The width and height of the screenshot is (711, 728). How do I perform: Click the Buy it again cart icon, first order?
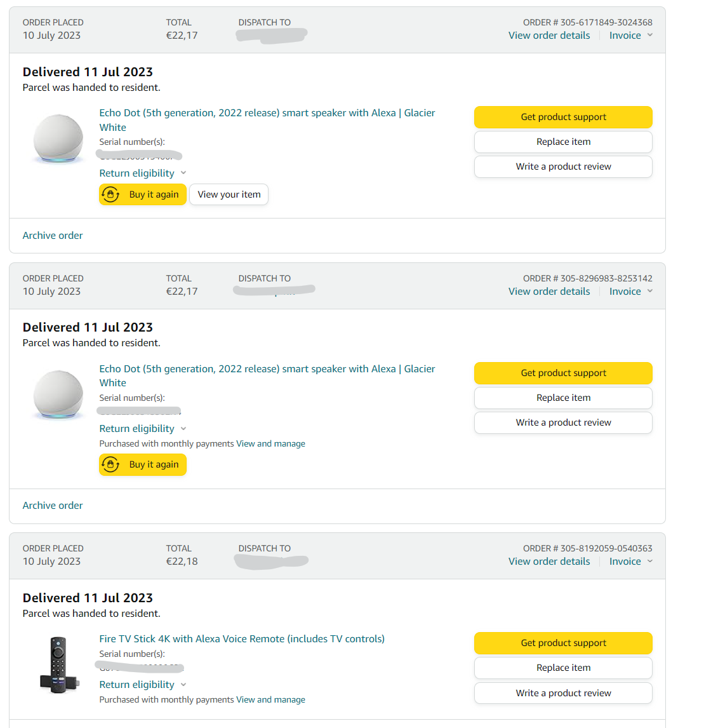tap(110, 195)
